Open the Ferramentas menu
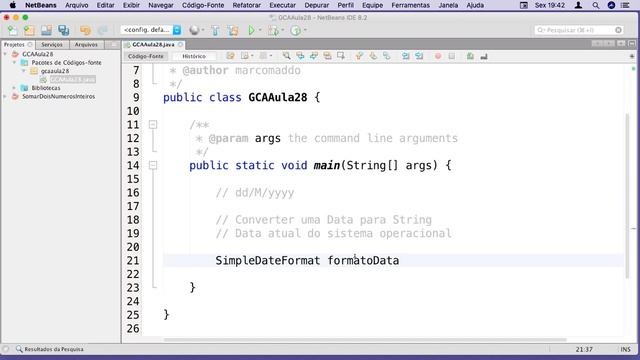Image resolution: width=640 pixels, height=360 pixels. 411,5
